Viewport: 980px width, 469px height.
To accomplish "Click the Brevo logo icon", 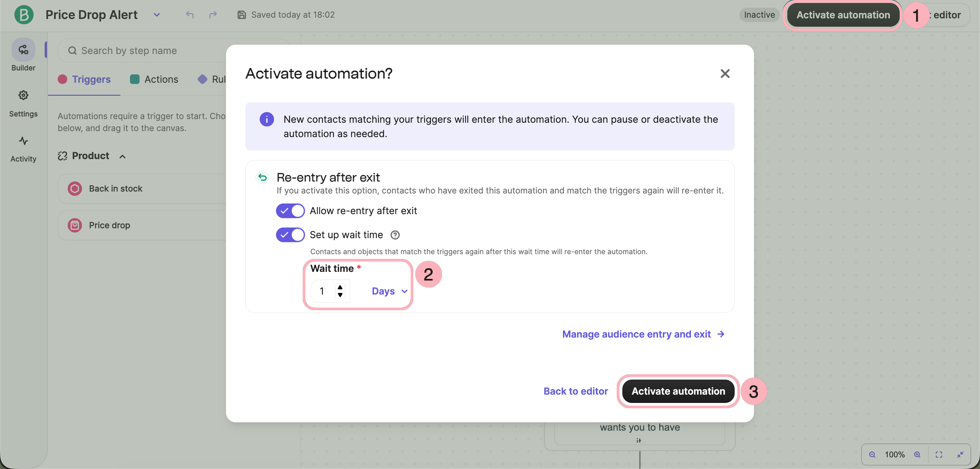I will tap(24, 15).
